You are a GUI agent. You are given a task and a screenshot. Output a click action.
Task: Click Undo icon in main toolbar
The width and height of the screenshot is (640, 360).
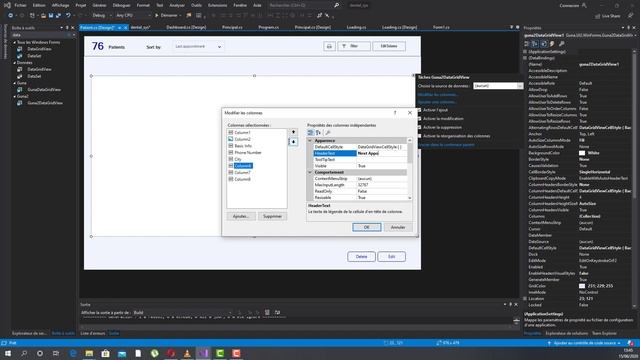pos(68,15)
